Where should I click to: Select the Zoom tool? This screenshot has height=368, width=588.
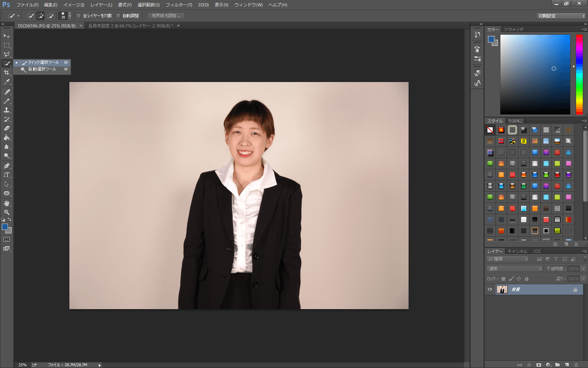[7, 212]
